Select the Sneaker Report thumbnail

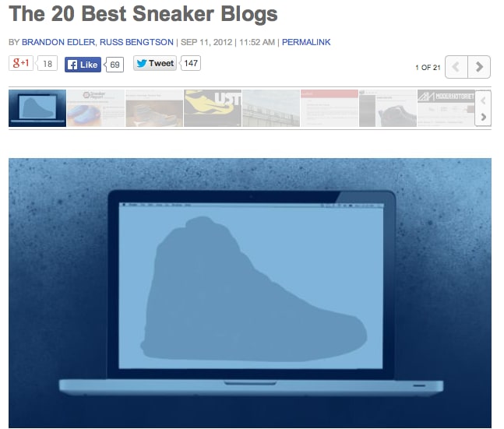96,108
